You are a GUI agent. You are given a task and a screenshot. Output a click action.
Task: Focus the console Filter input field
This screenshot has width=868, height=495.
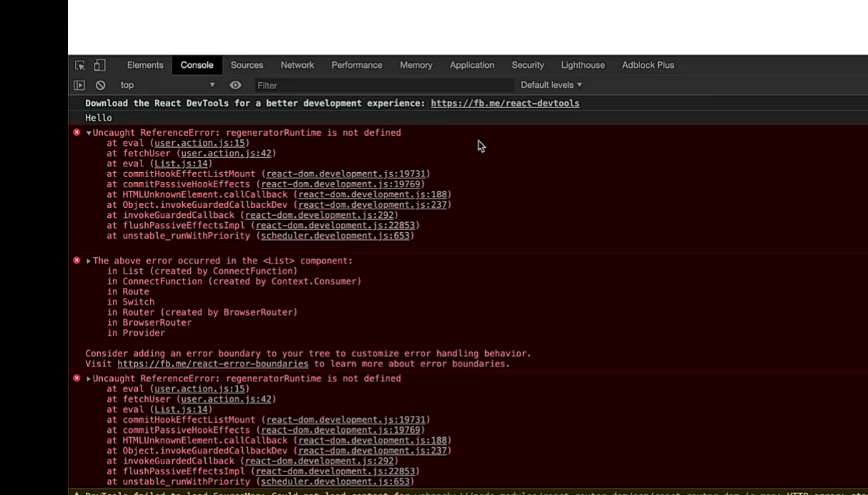click(383, 85)
